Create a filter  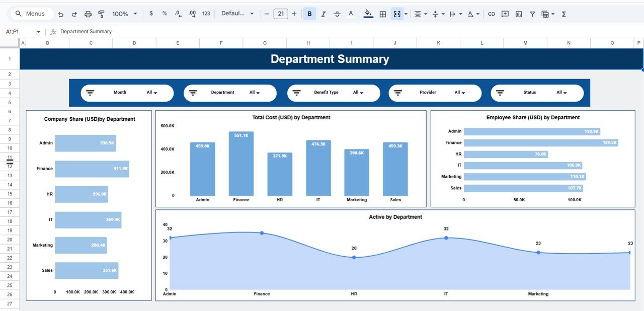tap(532, 14)
